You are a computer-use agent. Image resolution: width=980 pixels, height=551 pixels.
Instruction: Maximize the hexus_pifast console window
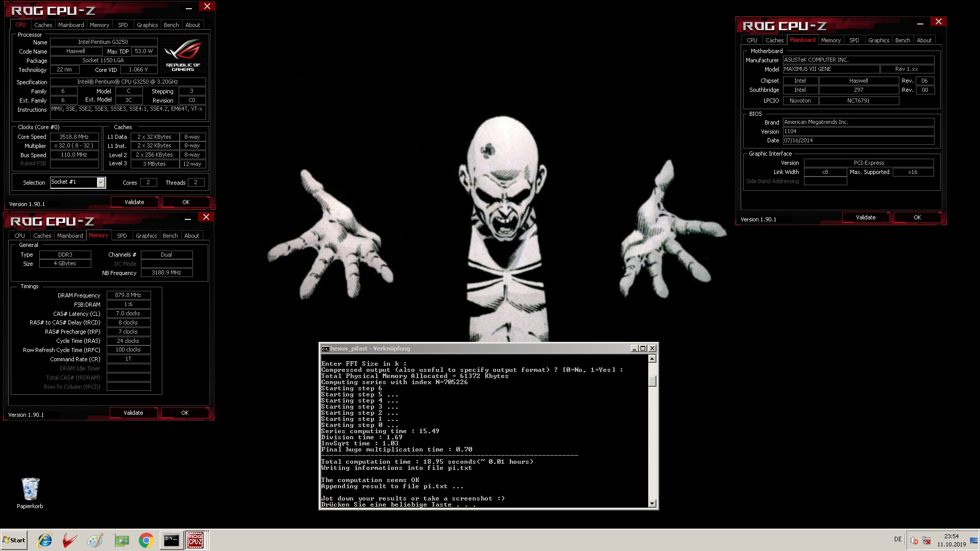(x=643, y=348)
